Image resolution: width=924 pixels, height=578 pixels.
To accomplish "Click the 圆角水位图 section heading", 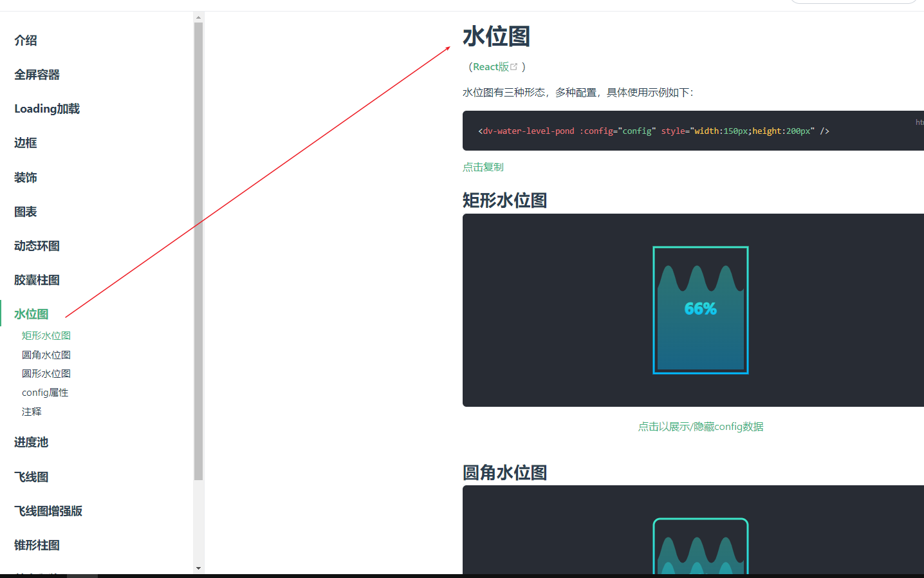I will coord(505,472).
